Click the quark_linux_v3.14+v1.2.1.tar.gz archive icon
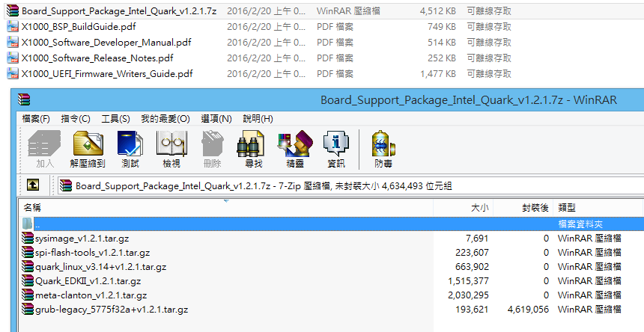The image size is (644, 332). (28, 266)
